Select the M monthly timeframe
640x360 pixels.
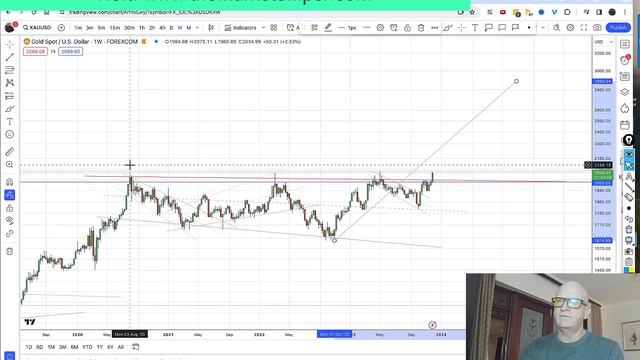click(189, 28)
